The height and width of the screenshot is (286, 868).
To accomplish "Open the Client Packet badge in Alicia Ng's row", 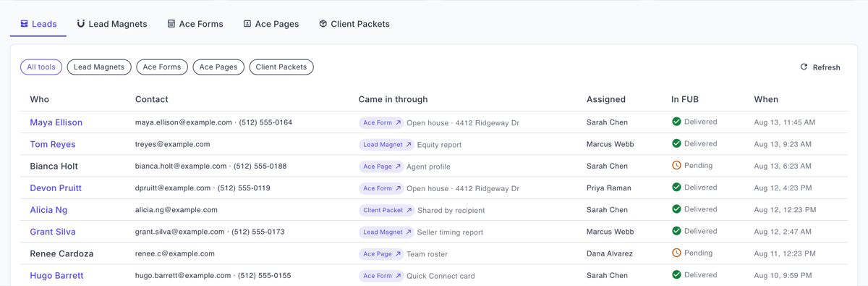I will point(387,210).
